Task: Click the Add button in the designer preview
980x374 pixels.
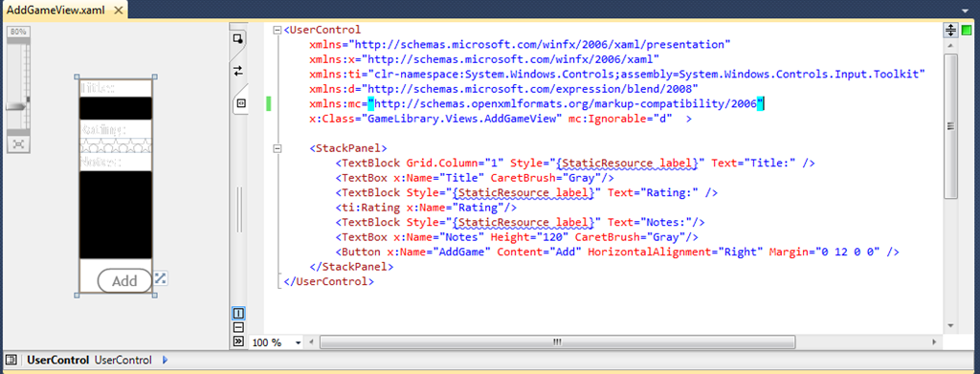Action: point(125,281)
